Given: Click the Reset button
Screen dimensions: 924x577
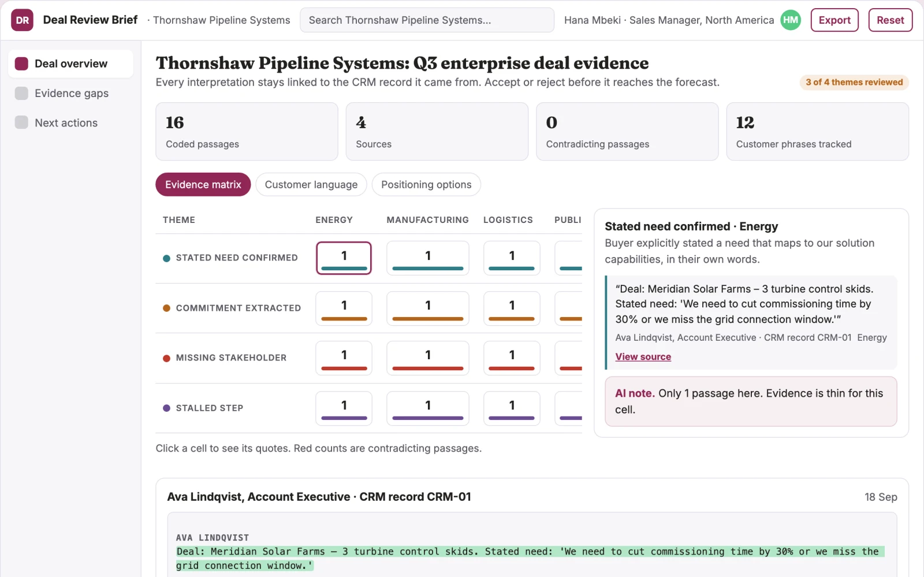Looking at the screenshot, I should point(891,20).
